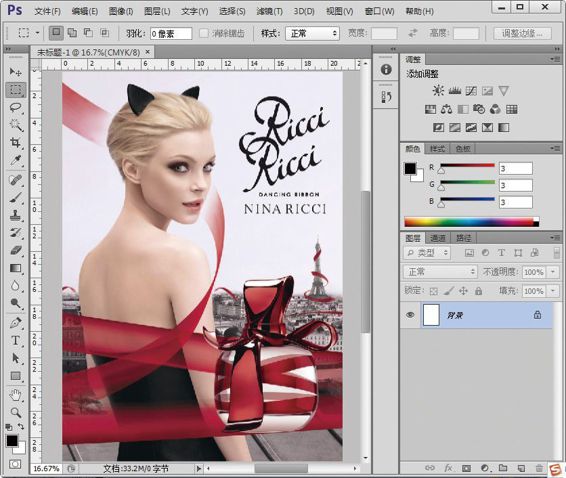Select the Hand tool
The height and width of the screenshot is (478, 566).
pyautogui.click(x=15, y=395)
